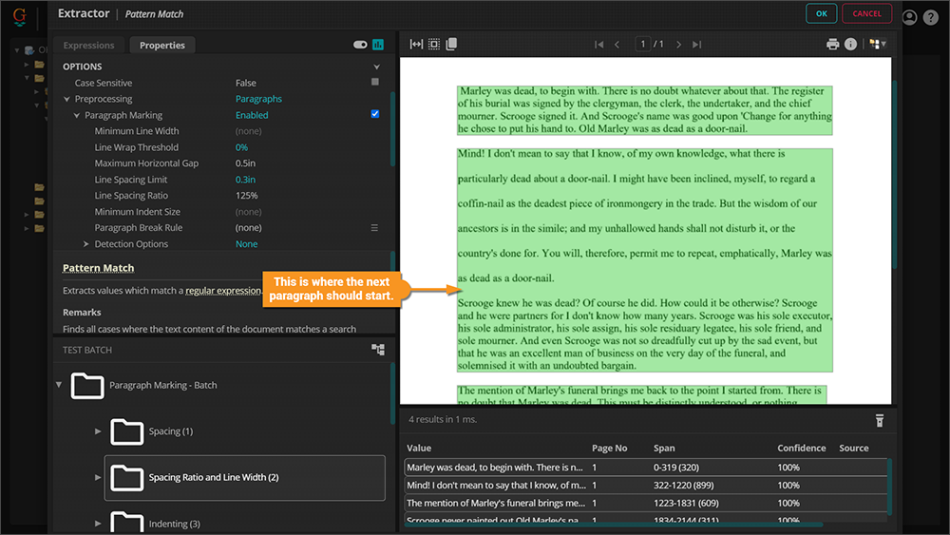Viewport: 950px width, 535px height.
Task: Select the Indenting (3) folder
Action: (174, 524)
